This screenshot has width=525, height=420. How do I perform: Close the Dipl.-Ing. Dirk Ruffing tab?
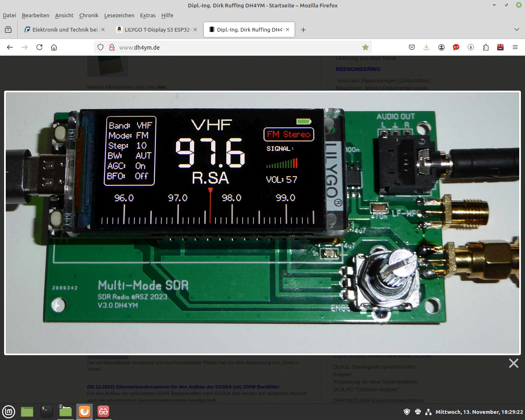[288, 30]
